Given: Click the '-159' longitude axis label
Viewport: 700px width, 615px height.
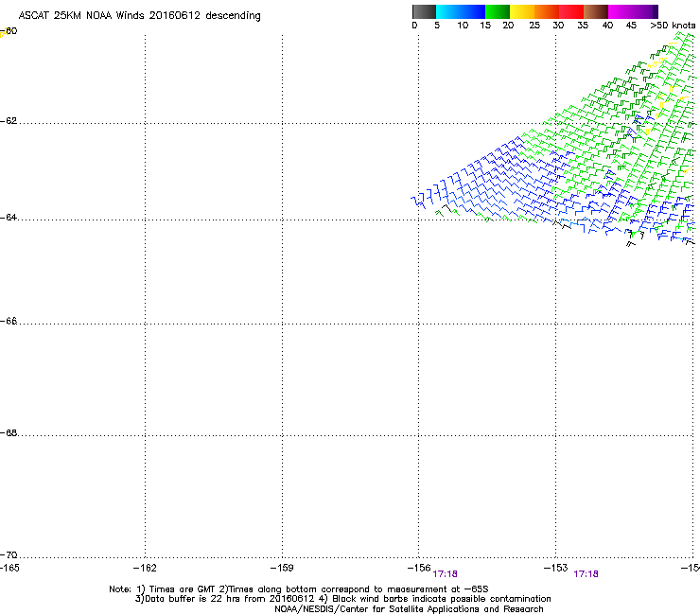Looking at the screenshot, I should point(282,568).
